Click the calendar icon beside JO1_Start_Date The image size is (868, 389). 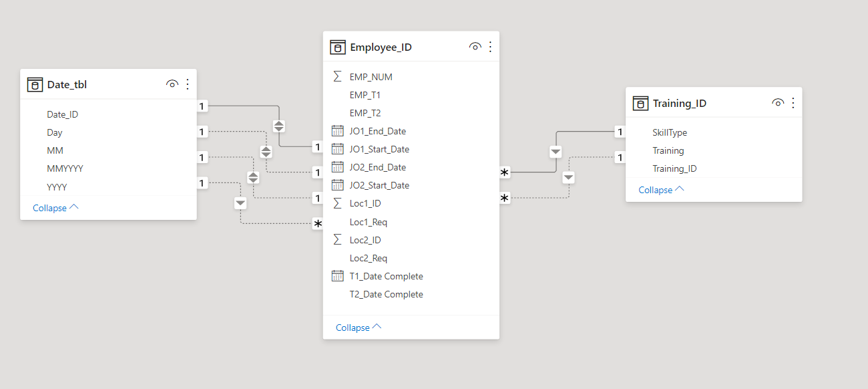[337, 149]
